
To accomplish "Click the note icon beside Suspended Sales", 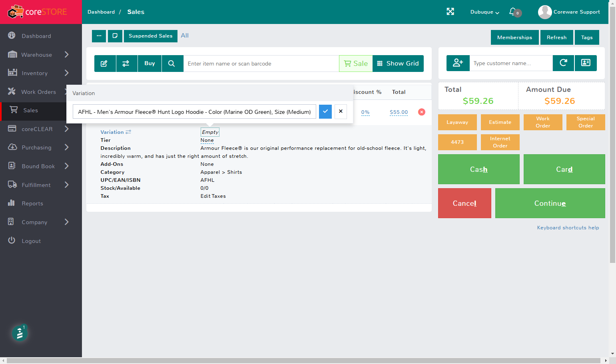I will (x=115, y=36).
